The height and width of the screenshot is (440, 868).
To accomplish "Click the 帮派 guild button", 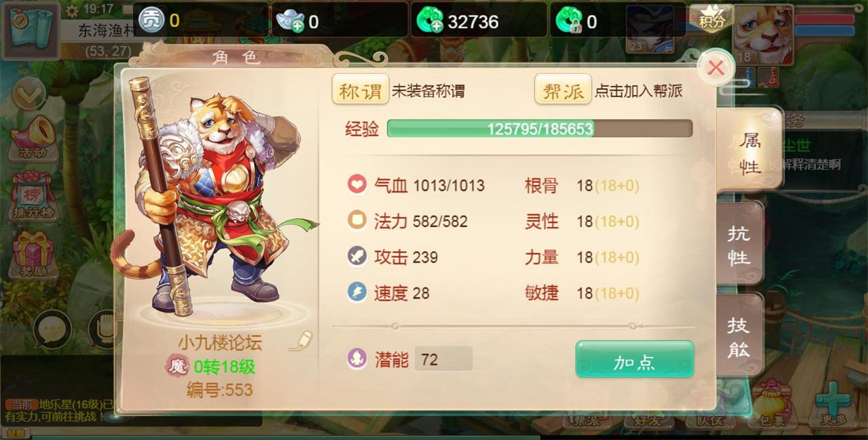I will tap(564, 89).
